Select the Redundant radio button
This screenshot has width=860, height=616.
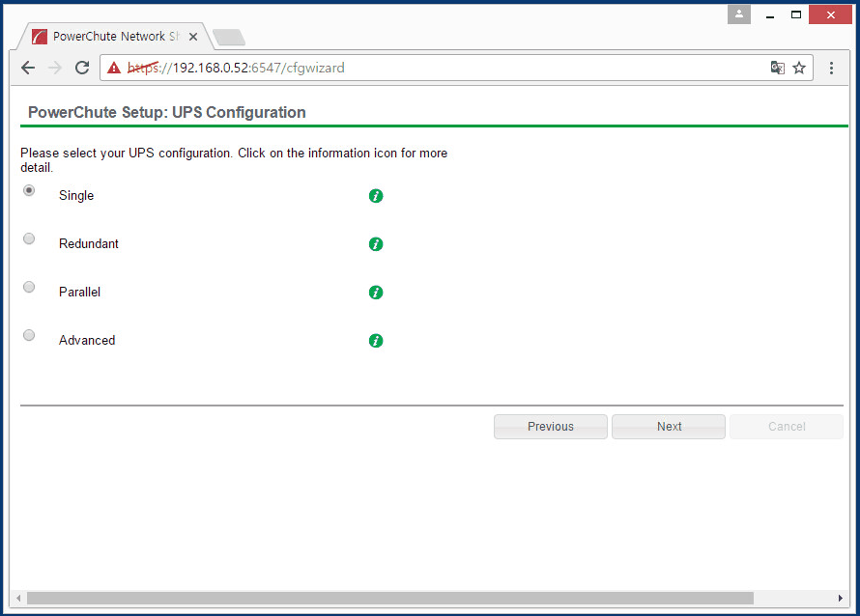tap(29, 238)
